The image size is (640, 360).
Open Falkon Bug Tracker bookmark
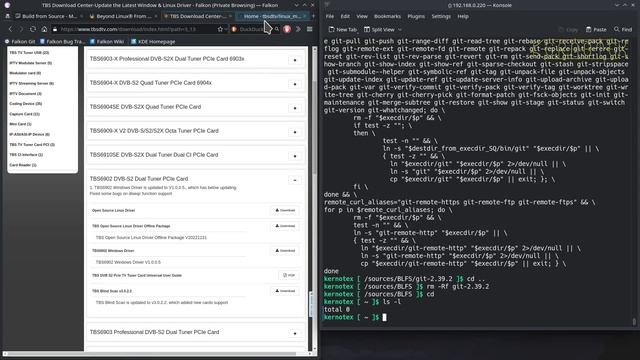coord(62,42)
